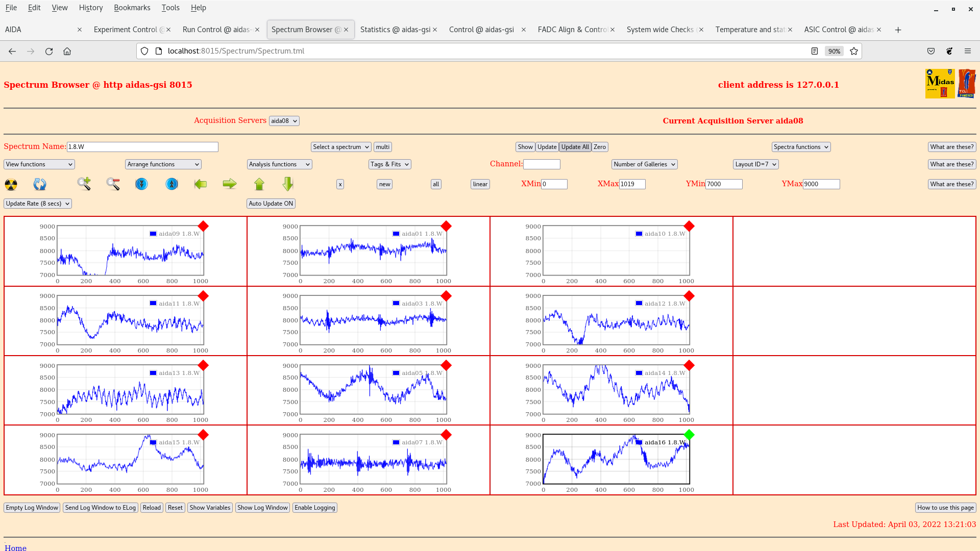Toggle the linear scale button
This screenshot has height=551, width=980.
point(480,184)
